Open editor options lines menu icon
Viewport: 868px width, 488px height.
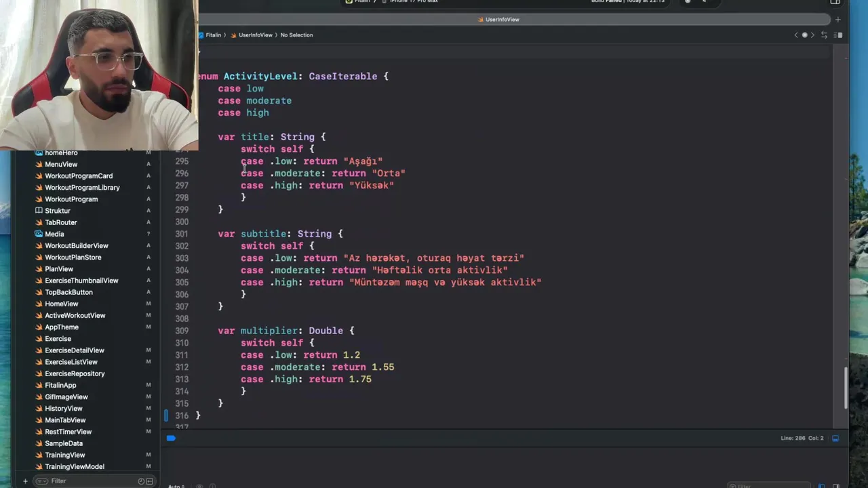838,35
